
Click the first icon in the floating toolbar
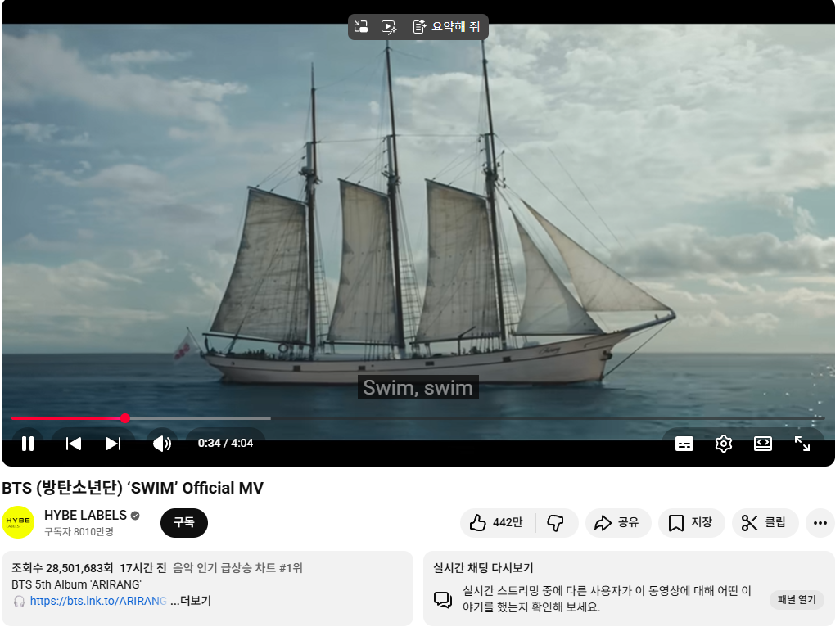(361, 27)
